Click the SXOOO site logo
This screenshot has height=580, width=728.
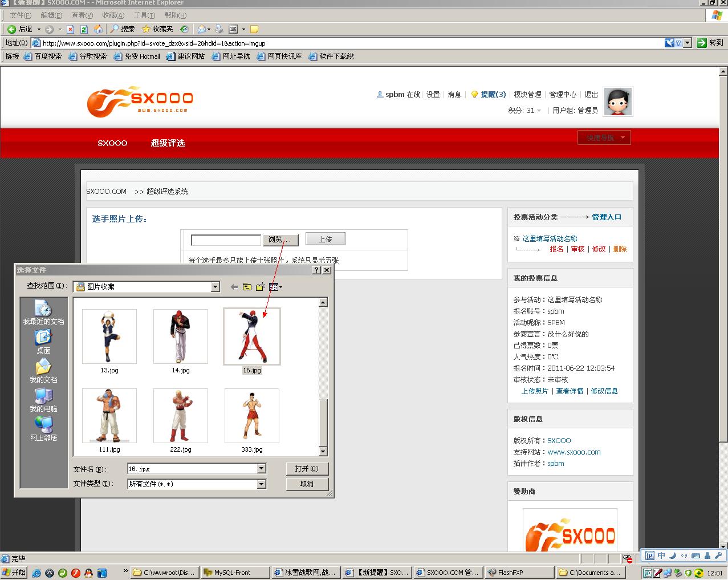pyautogui.click(x=140, y=102)
